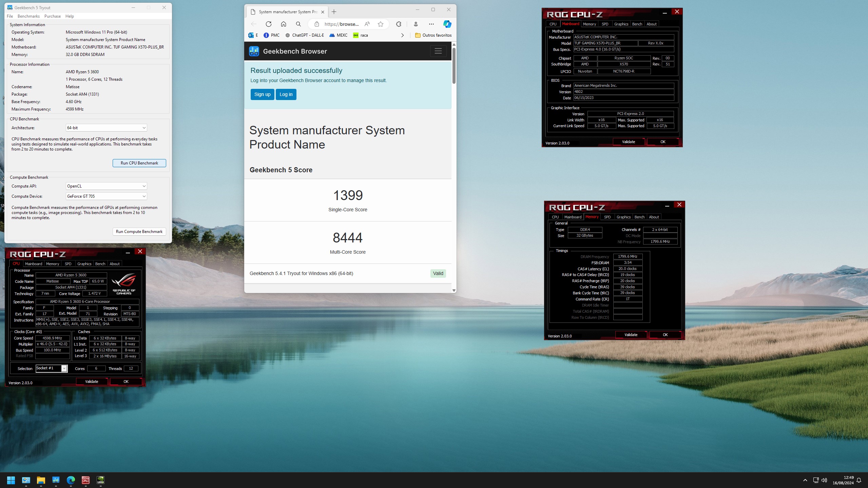Viewport: 868px width, 488px height.
Task: Open Geekbench Benchmarks menu
Action: (x=28, y=16)
